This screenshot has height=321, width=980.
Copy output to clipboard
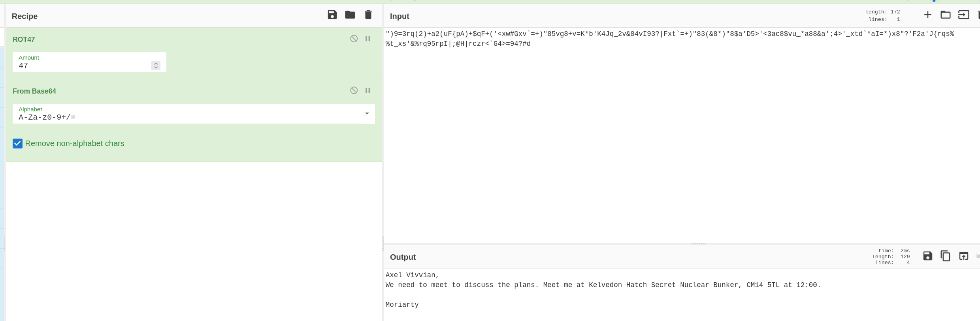945,256
